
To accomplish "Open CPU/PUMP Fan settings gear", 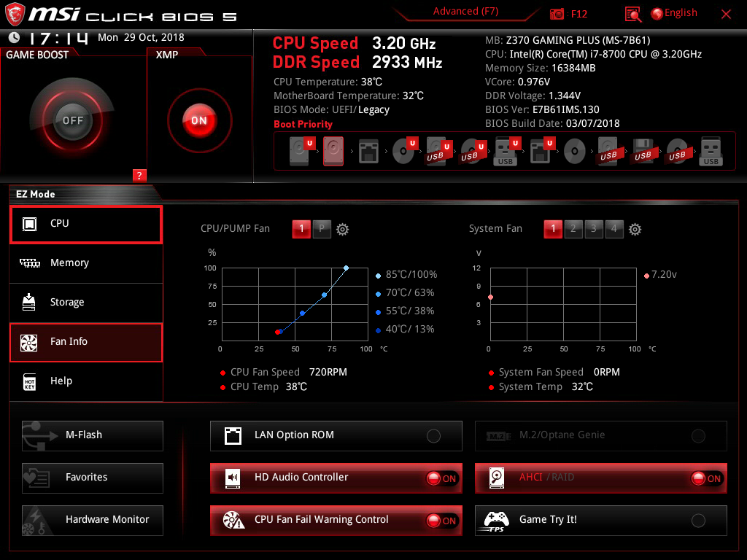I will point(343,230).
